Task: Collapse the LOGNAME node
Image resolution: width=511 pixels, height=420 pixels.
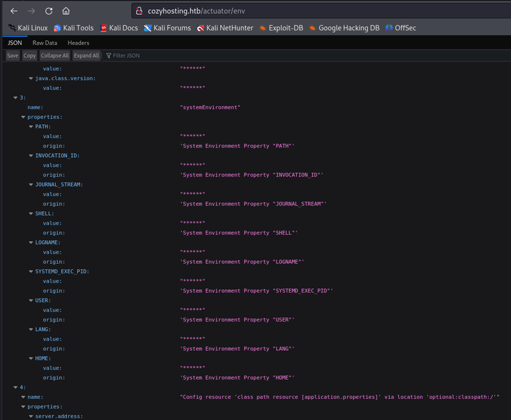Action: (x=31, y=243)
